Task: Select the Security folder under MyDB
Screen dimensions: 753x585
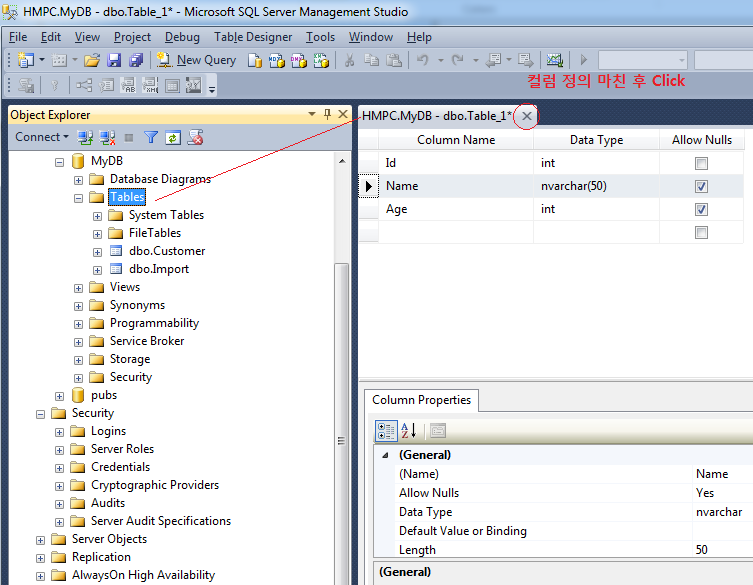Action: [x=130, y=377]
